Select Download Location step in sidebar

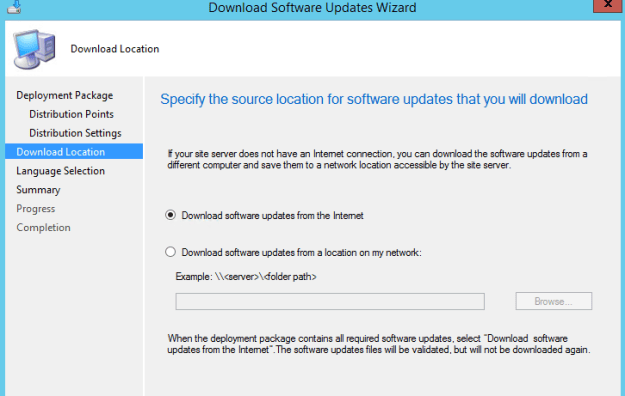(x=74, y=152)
